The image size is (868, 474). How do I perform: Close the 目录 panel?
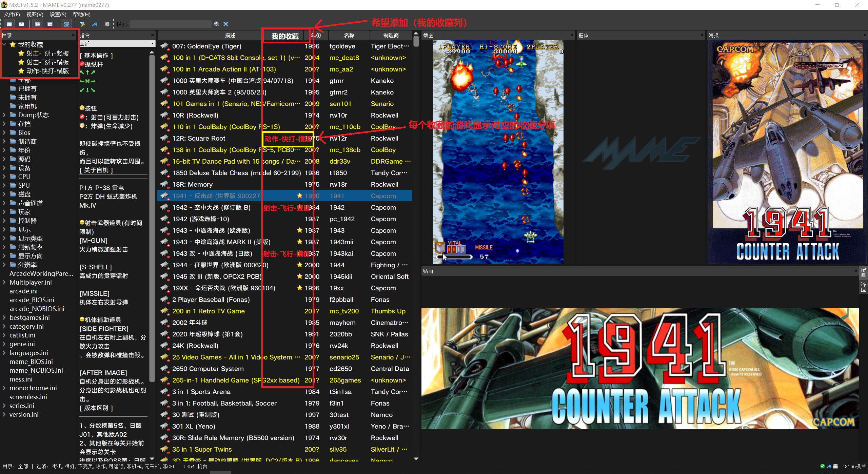[x=73, y=35]
